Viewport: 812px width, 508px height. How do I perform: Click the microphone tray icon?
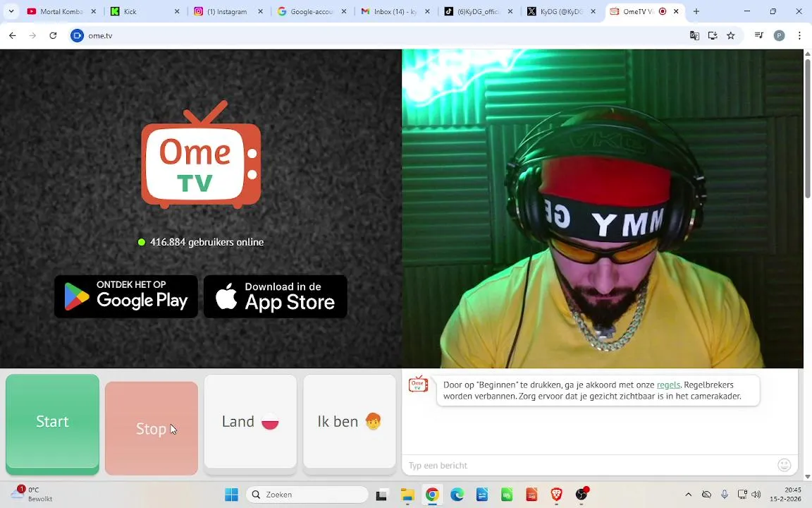(725, 495)
